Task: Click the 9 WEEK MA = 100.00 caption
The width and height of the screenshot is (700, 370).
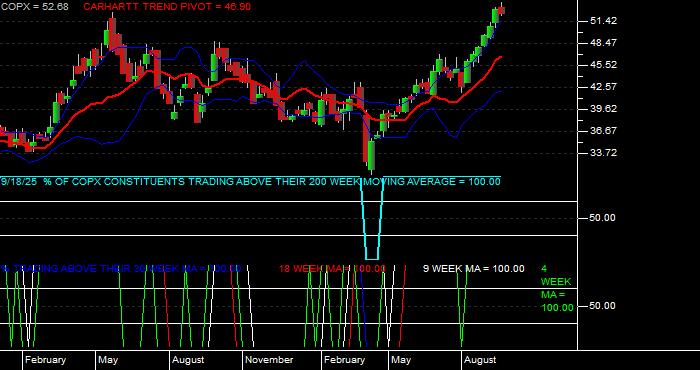Action: (x=474, y=269)
